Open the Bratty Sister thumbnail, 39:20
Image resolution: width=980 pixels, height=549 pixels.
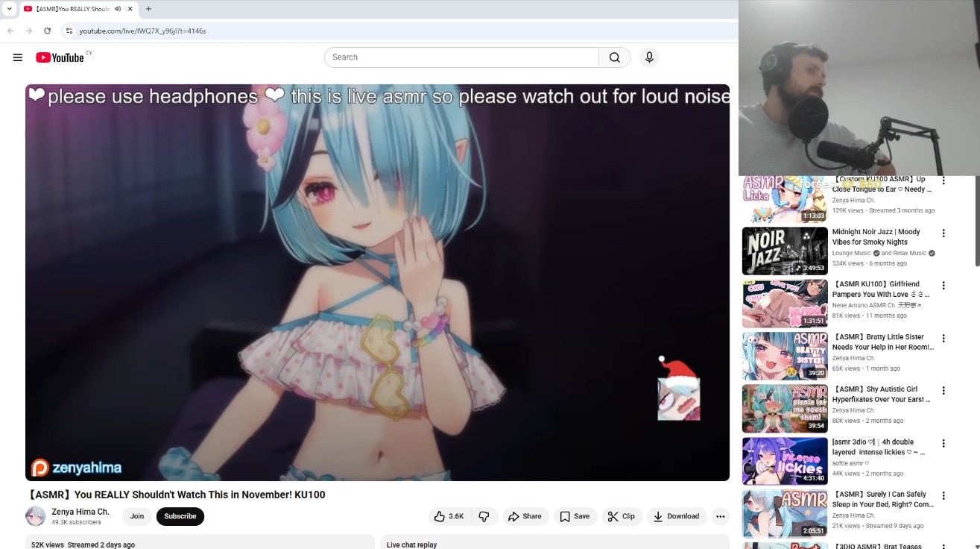[x=785, y=357]
